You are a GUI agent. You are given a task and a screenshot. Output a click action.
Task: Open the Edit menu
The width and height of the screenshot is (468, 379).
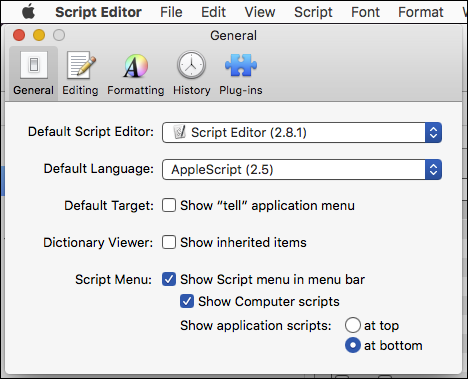213,12
